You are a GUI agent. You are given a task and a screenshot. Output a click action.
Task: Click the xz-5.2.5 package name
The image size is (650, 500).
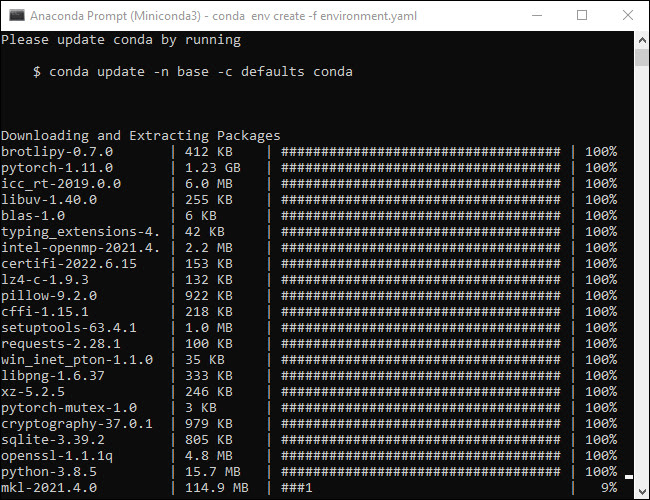click(33, 392)
